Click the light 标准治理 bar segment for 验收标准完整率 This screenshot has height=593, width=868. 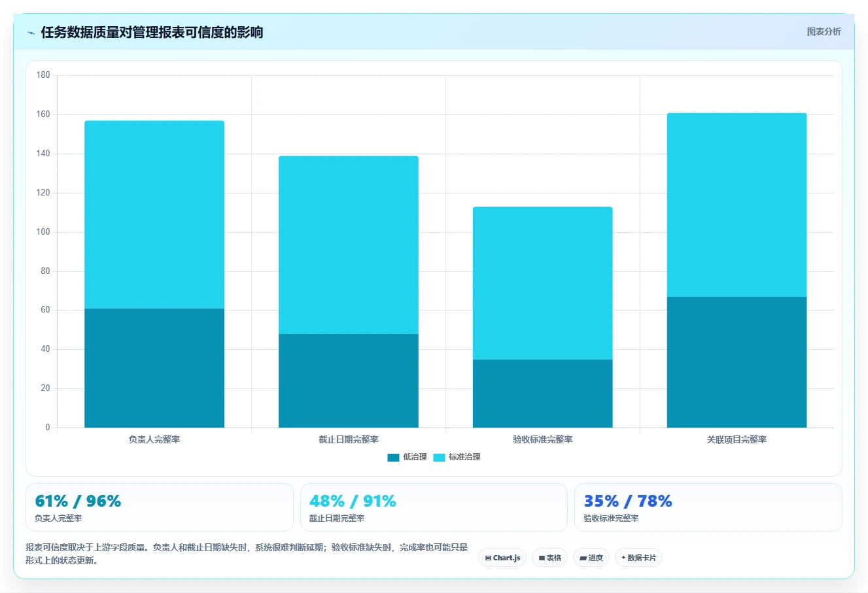[543, 283]
